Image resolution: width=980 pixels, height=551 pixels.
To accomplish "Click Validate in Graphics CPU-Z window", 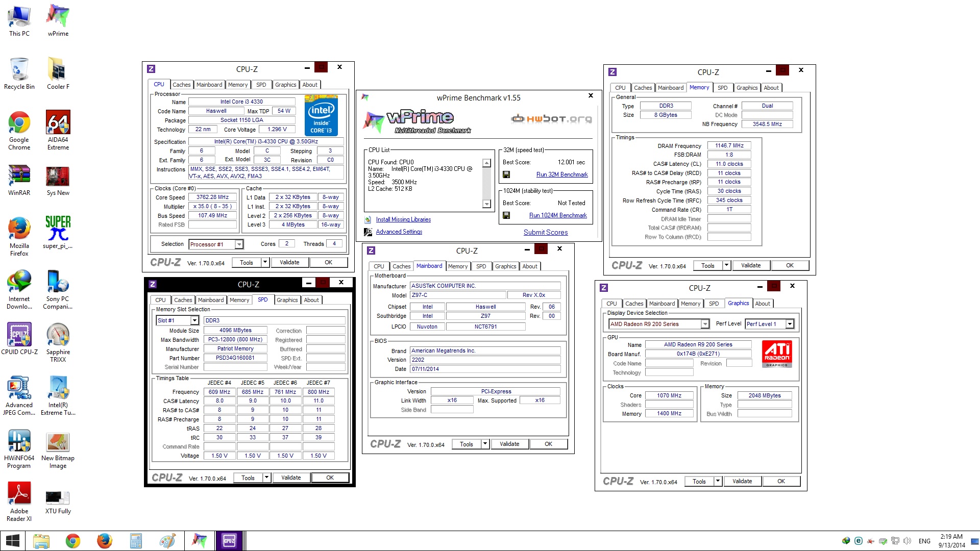I will pos(742,481).
